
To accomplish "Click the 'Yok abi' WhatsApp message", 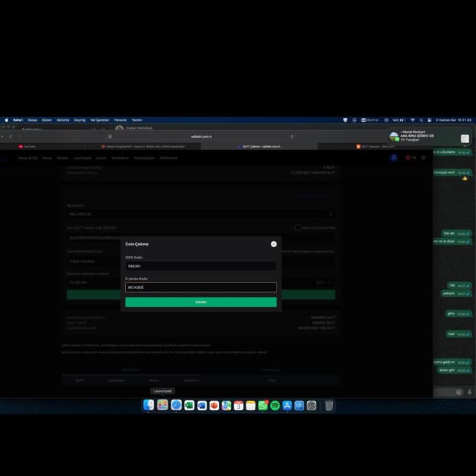I will [456, 234].
